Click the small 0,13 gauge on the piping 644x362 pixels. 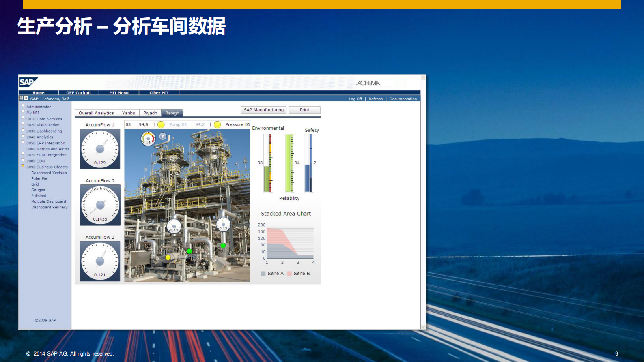(x=174, y=226)
